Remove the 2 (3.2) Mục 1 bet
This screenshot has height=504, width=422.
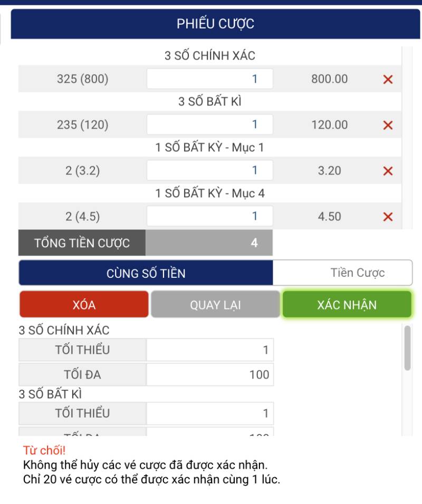pos(388,171)
